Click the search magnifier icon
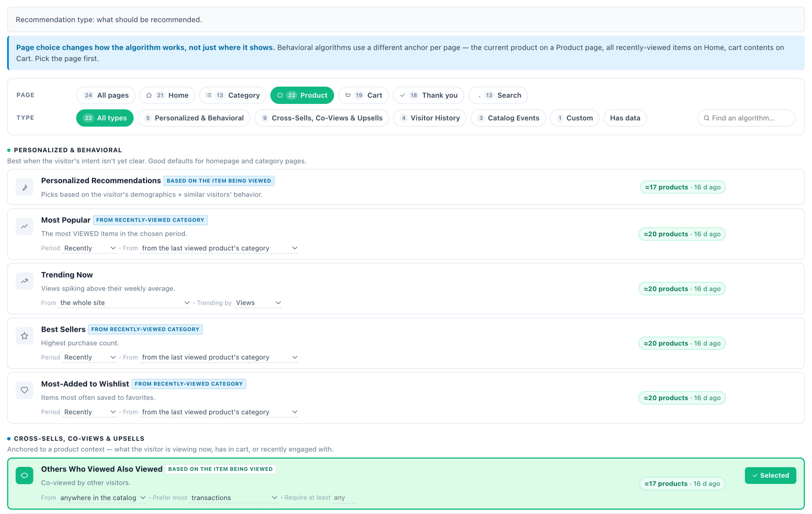The width and height of the screenshot is (812, 514). coord(706,118)
